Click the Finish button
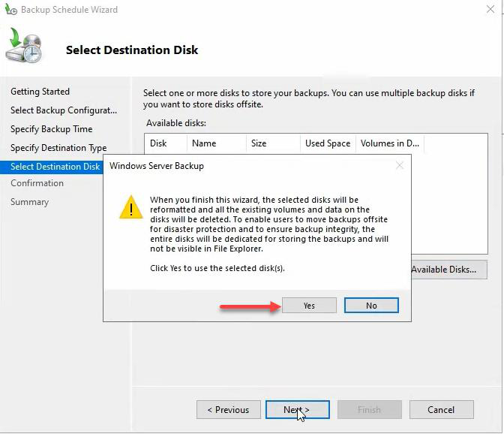Image resolution: width=504 pixels, height=434 pixels. (369, 409)
